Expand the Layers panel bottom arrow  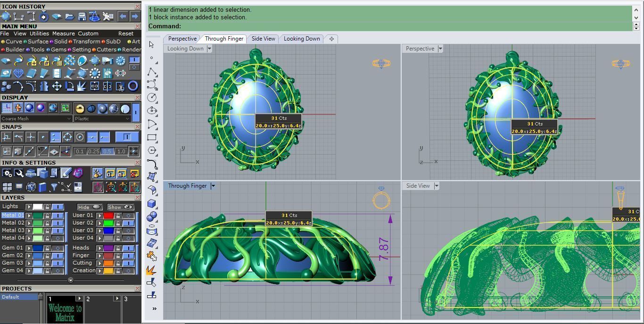(71, 280)
